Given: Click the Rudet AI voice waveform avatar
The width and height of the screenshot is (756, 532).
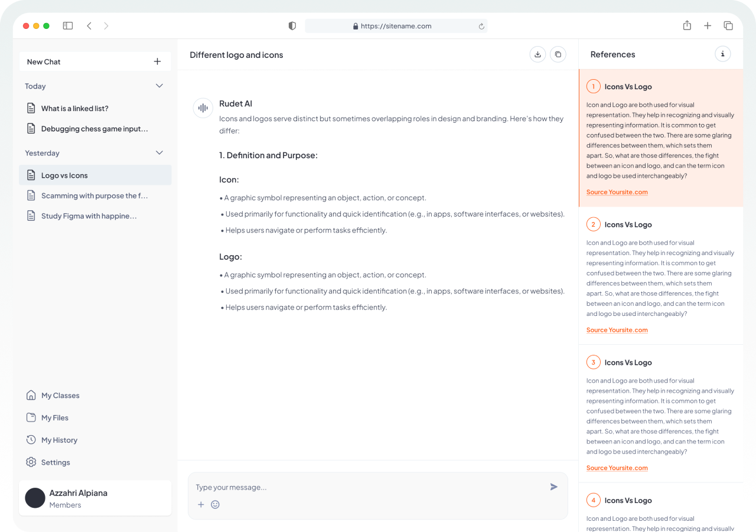Looking at the screenshot, I should pyautogui.click(x=203, y=108).
